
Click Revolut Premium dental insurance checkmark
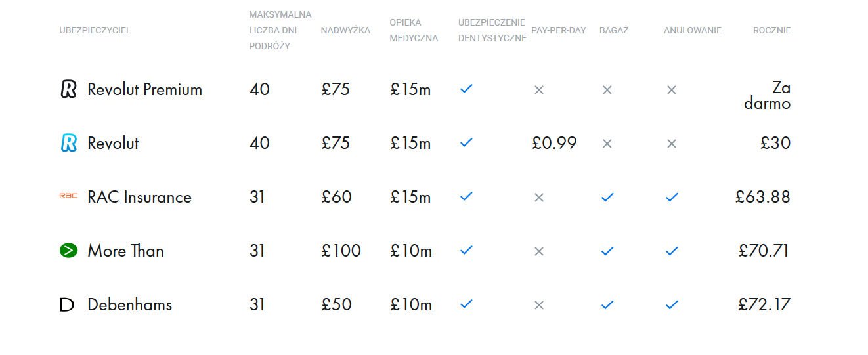466,89
